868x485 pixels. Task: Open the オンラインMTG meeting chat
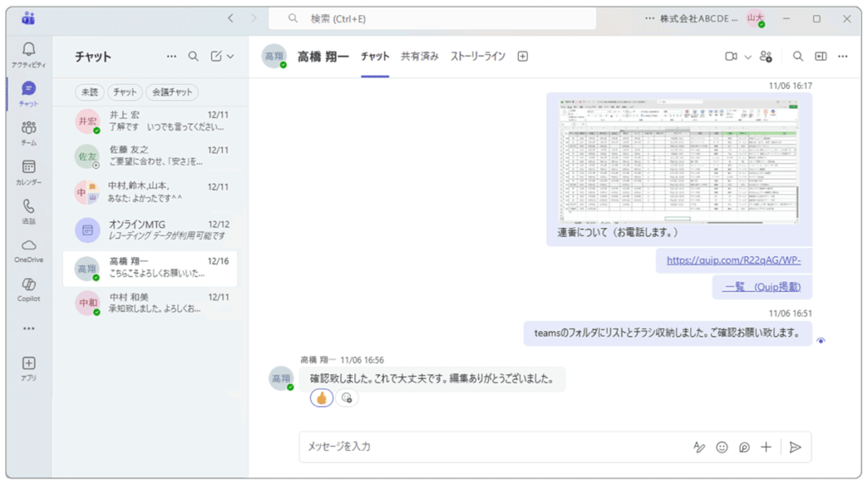click(150, 230)
